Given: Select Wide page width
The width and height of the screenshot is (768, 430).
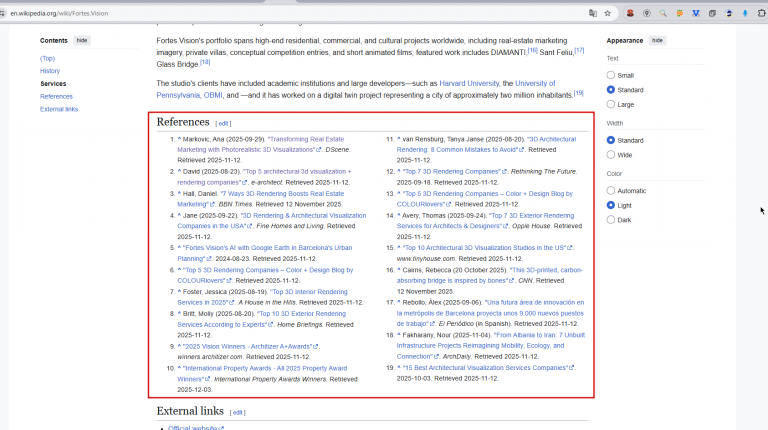Looking at the screenshot, I should click(611, 155).
